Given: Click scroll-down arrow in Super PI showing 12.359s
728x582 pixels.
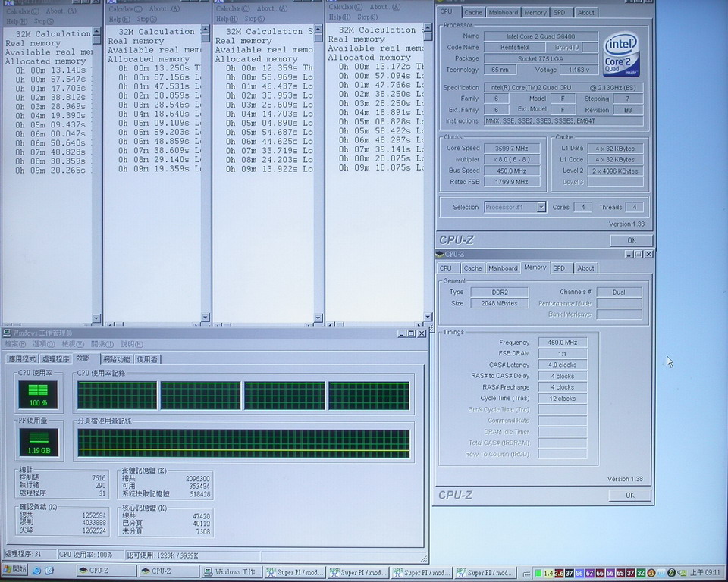Looking at the screenshot, I should [318, 318].
